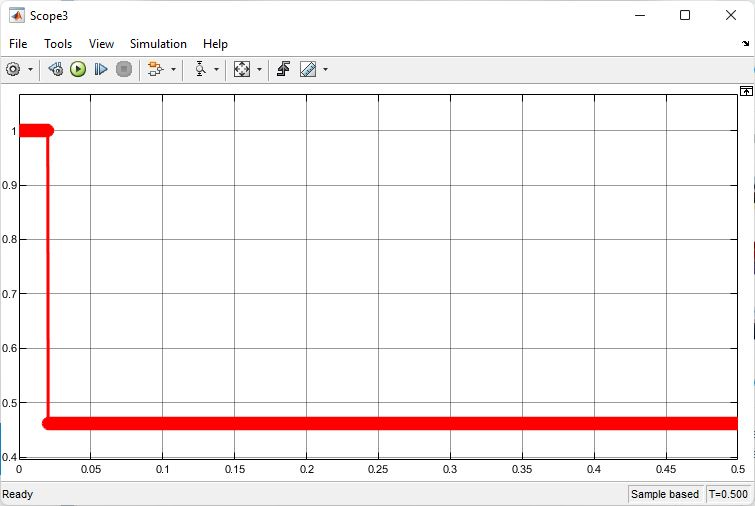Click the maximize axes button at plot corner
Image resolution: width=755 pixels, height=506 pixels.
(746, 91)
